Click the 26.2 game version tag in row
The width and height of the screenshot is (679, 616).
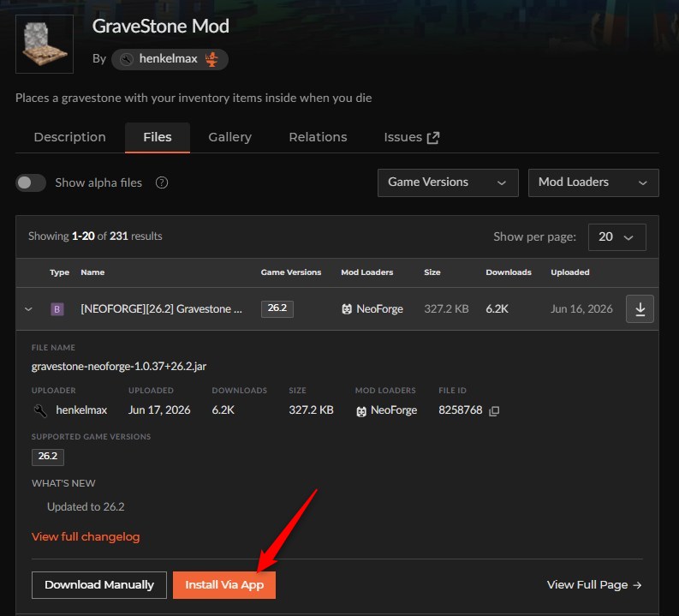[x=277, y=309]
